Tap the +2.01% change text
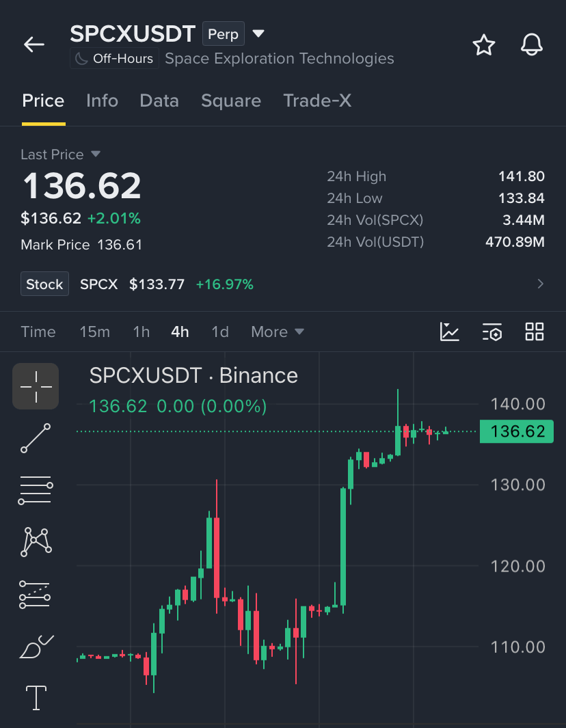Screen dimensions: 566x728 [113, 218]
